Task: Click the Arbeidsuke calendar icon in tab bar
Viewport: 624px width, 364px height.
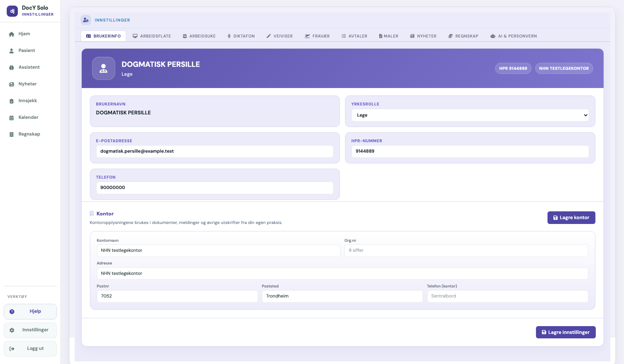Action: click(x=185, y=36)
